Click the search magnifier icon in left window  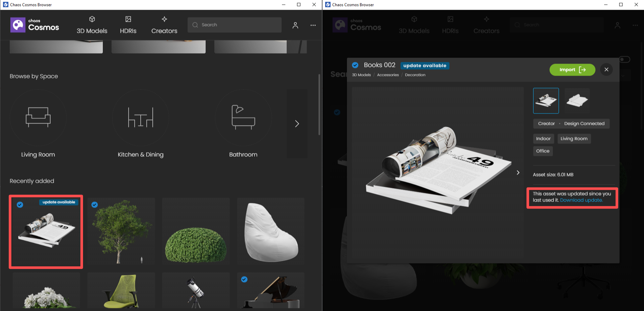click(x=195, y=25)
